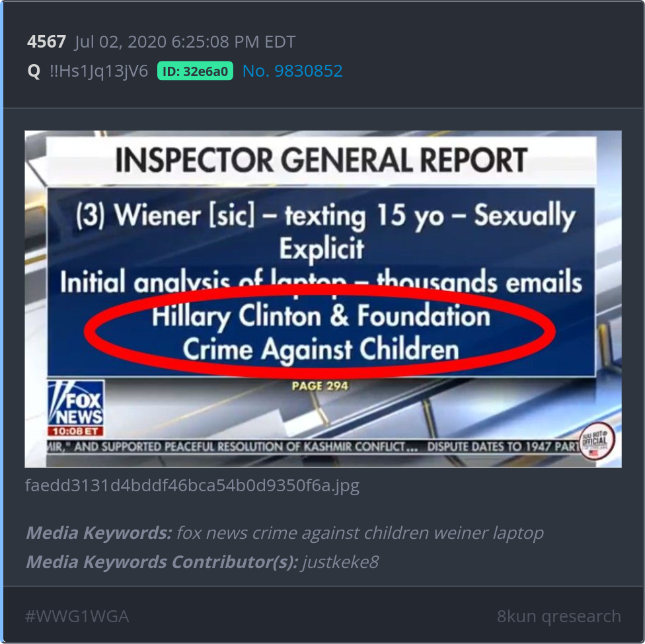Screen dimensions: 645x644
Task: Click the #WWG1WGA hashtag
Action: point(77,616)
